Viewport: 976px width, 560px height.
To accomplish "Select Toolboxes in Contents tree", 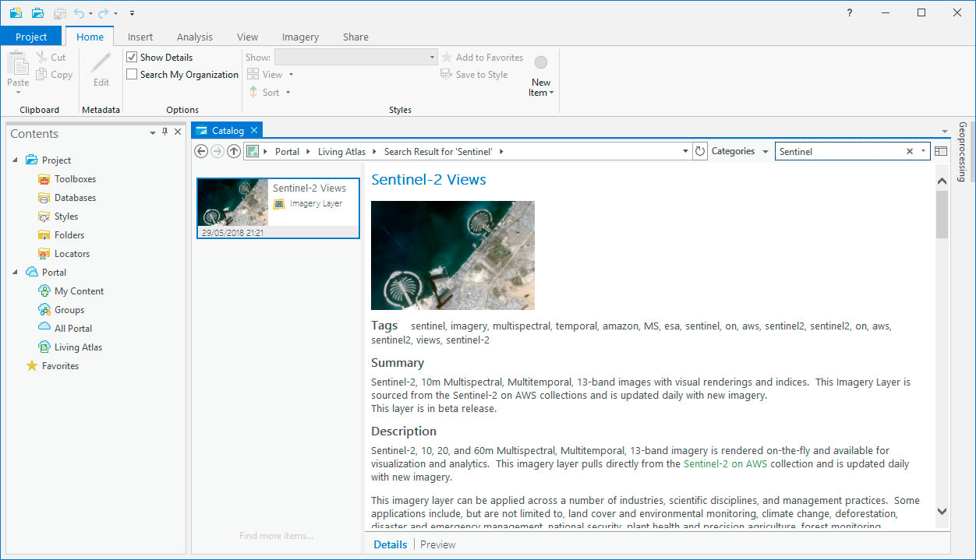I will pyautogui.click(x=75, y=179).
